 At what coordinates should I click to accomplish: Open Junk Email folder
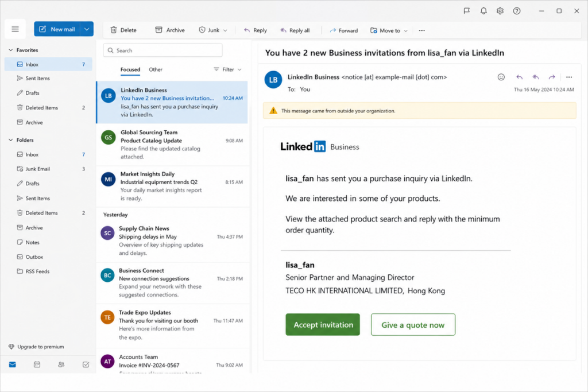click(48, 169)
